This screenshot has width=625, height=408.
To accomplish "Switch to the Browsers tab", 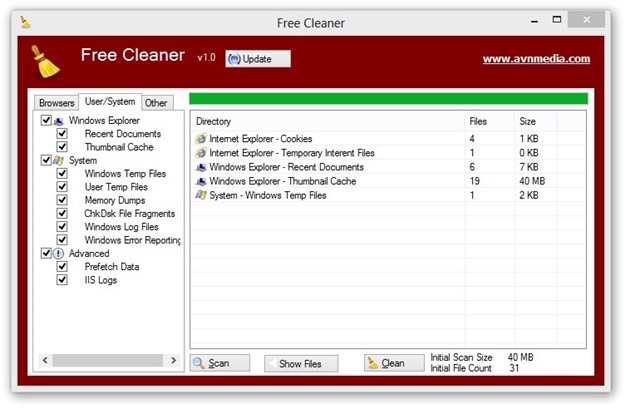I will click(57, 103).
